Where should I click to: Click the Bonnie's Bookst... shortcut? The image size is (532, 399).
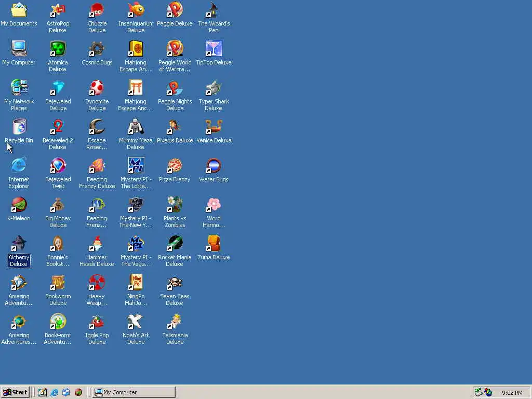tap(58, 244)
